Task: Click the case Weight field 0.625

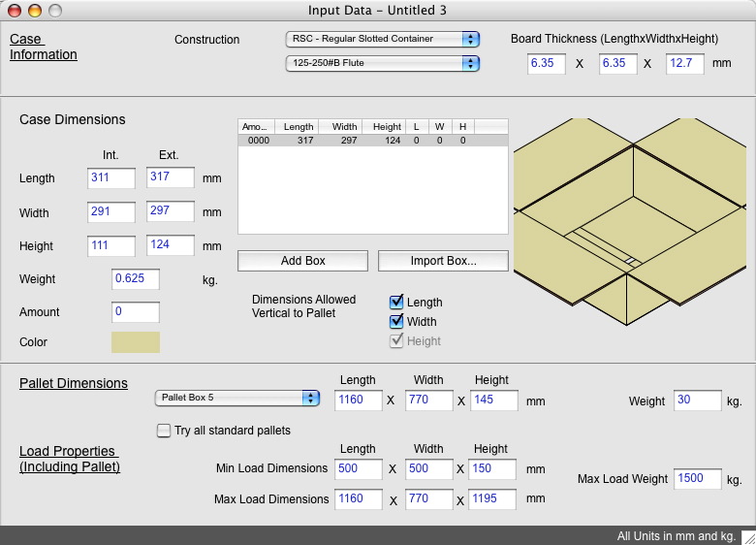Action: click(136, 279)
